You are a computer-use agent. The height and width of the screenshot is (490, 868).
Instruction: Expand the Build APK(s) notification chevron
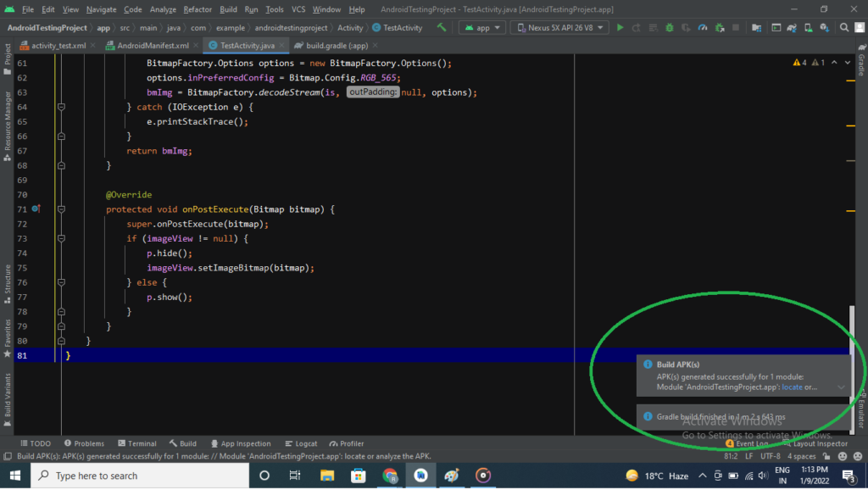tap(841, 387)
